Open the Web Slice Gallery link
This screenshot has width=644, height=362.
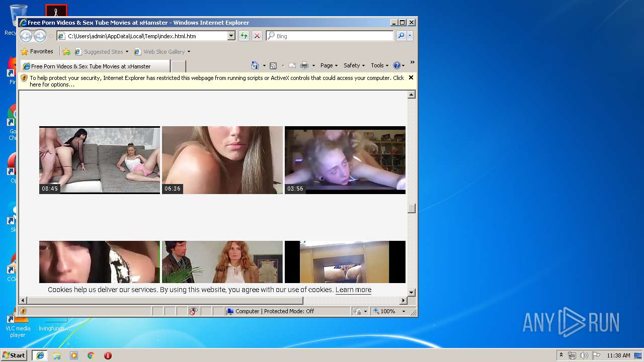tap(162, 51)
